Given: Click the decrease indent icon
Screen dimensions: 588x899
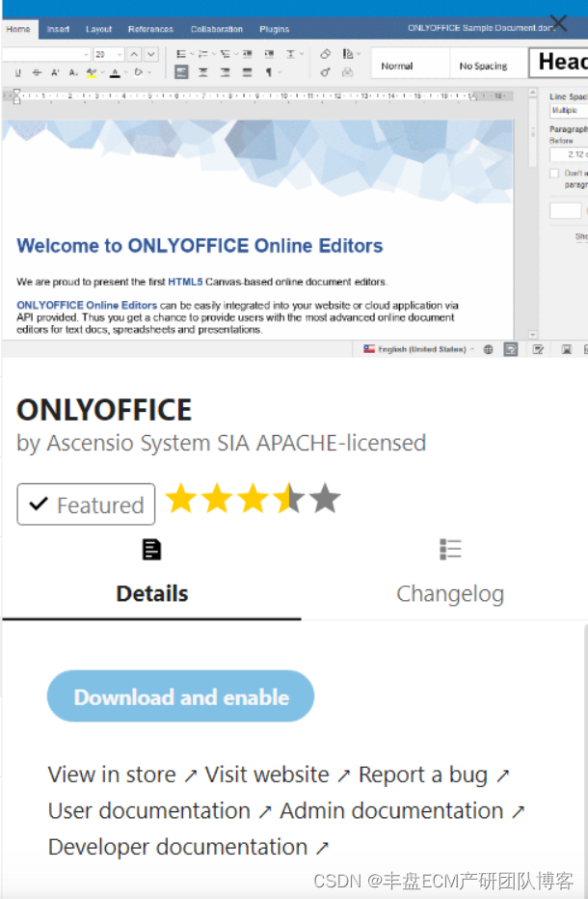Looking at the screenshot, I should [247, 54].
